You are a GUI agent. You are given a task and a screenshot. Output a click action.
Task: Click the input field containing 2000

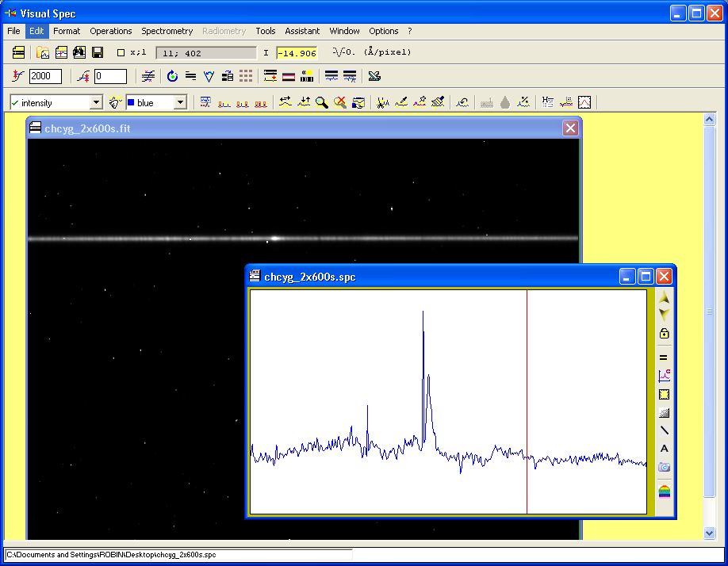pyautogui.click(x=45, y=76)
